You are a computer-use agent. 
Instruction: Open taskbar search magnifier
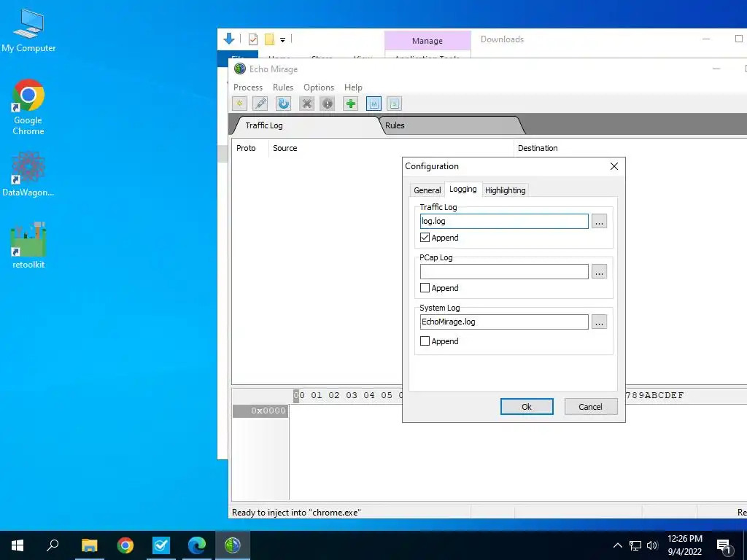53,545
